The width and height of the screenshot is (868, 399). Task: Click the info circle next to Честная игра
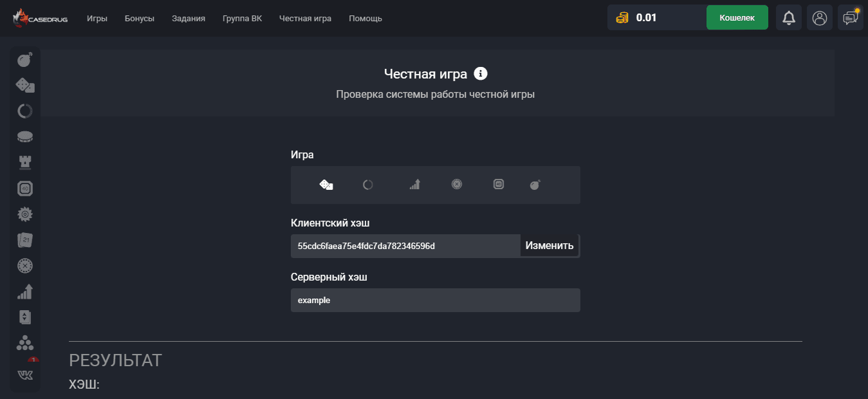[481, 73]
